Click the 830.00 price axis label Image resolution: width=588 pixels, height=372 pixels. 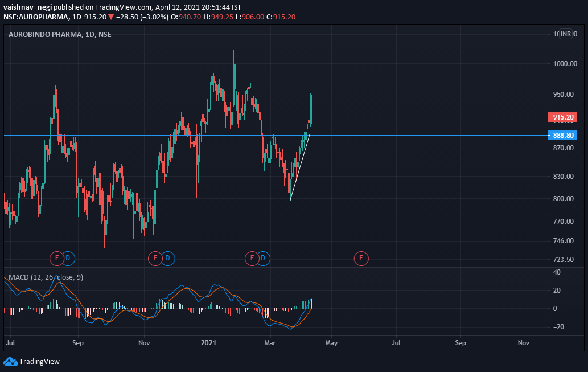pyautogui.click(x=564, y=177)
